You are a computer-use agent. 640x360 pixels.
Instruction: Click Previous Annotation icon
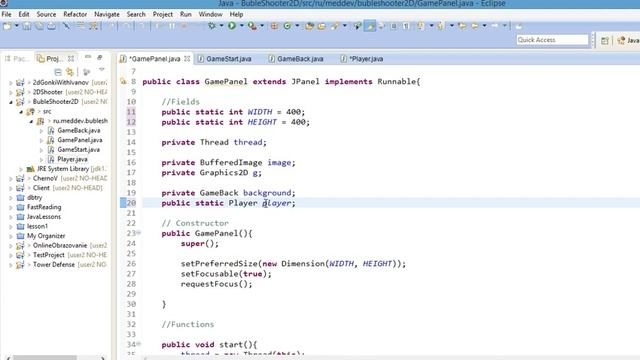pos(440,26)
